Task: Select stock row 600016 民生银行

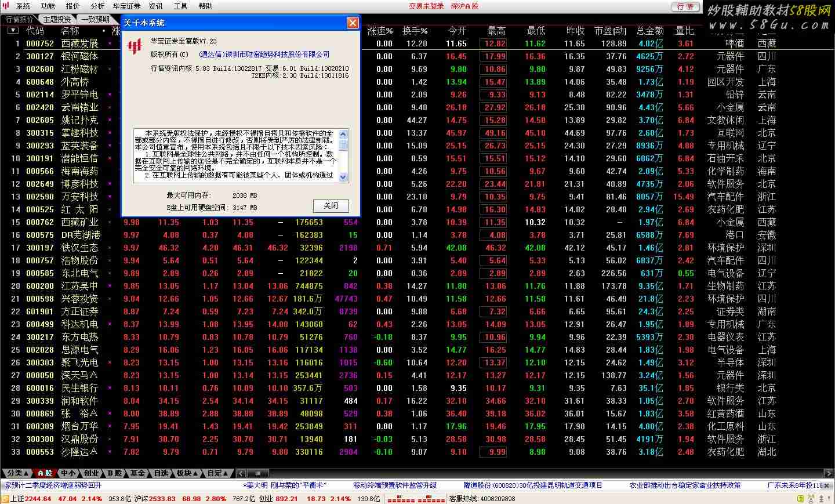Action: coord(418,388)
